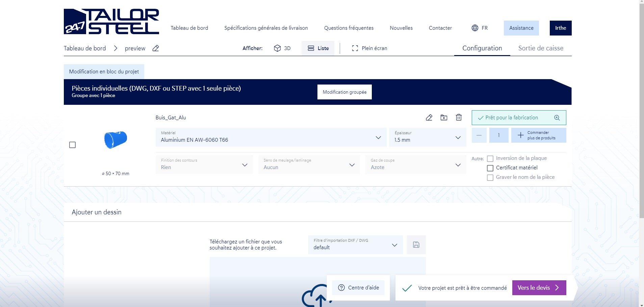Click the Vers le devis button

pos(539,288)
